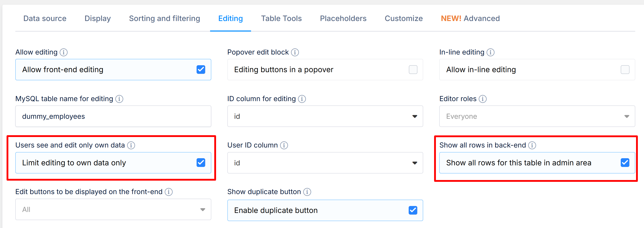Open the Data source tab
The image size is (644, 228).
pyautogui.click(x=45, y=18)
